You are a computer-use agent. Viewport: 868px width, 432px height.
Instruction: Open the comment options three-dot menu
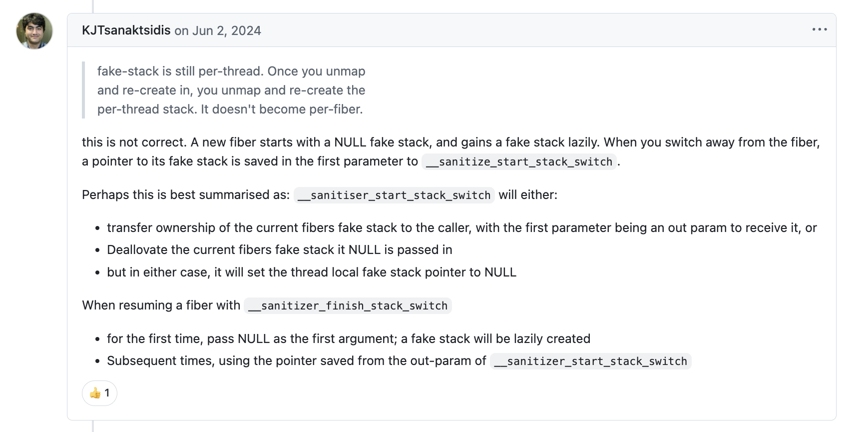click(819, 30)
